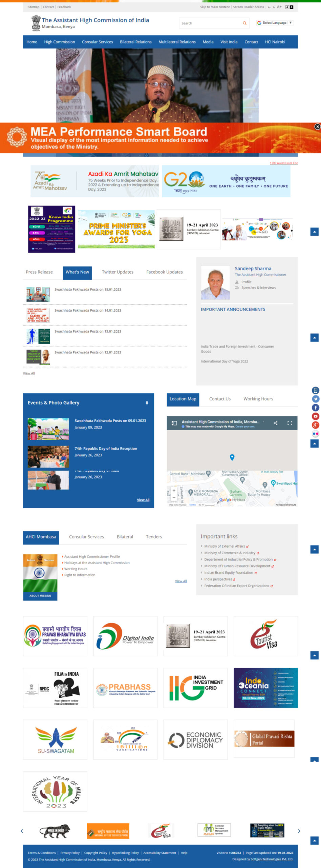The image size is (321, 868).
Task: Switch to the Twitter Updates tab
Action: [117, 272]
